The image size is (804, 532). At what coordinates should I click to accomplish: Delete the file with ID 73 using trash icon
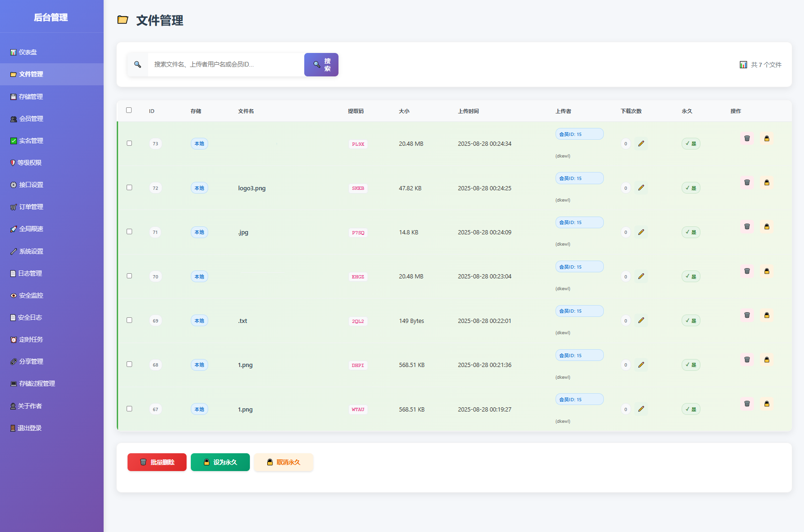coord(747,139)
